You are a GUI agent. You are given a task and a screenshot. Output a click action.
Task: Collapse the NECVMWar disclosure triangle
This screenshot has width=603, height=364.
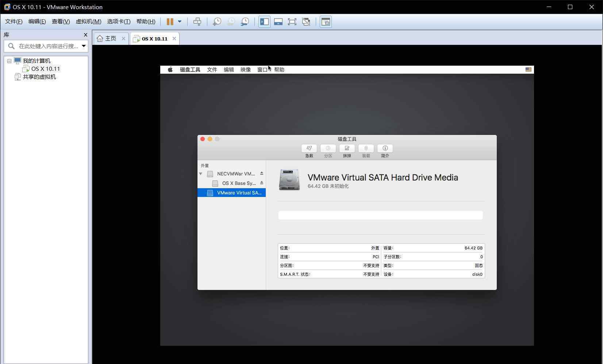(201, 174)
